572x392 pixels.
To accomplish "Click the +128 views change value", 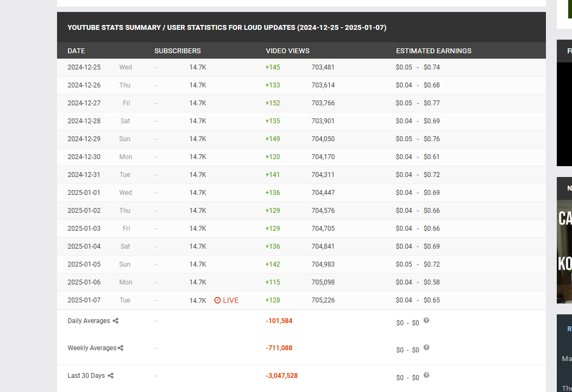I will pyautogui.click(x=273, y=300).
